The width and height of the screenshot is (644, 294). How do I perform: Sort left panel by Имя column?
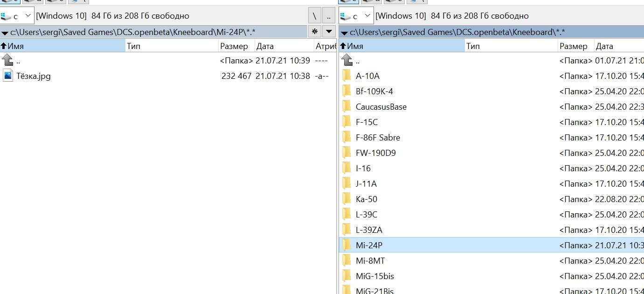point(63,46)
